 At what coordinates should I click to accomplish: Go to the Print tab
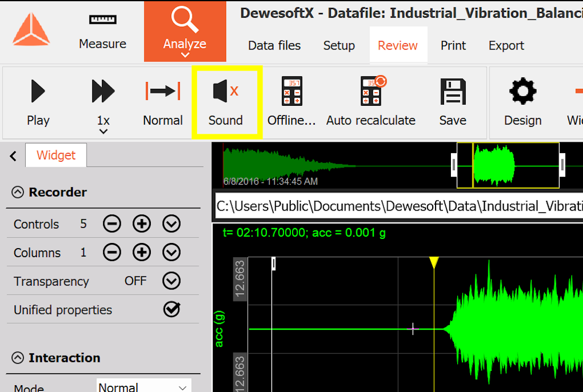[453, 46]
